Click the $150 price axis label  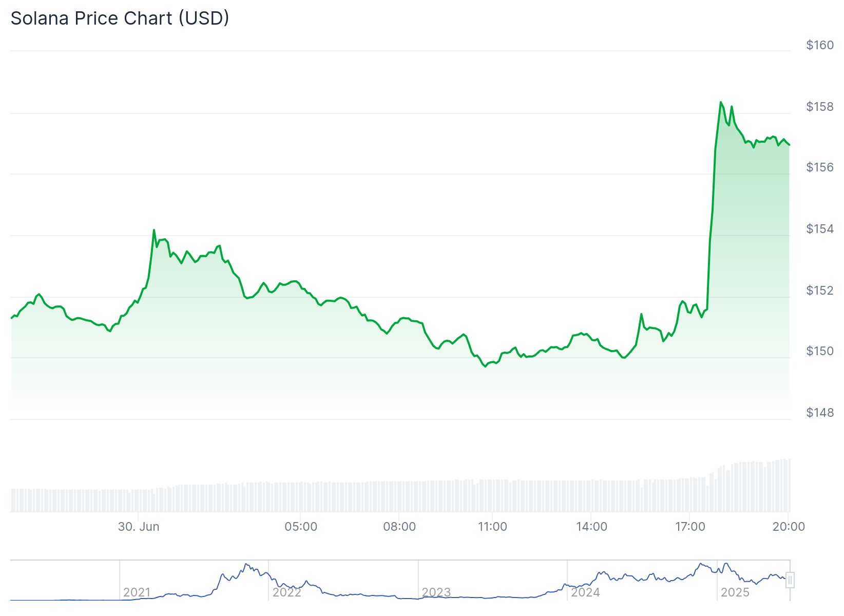click(820, 351)
